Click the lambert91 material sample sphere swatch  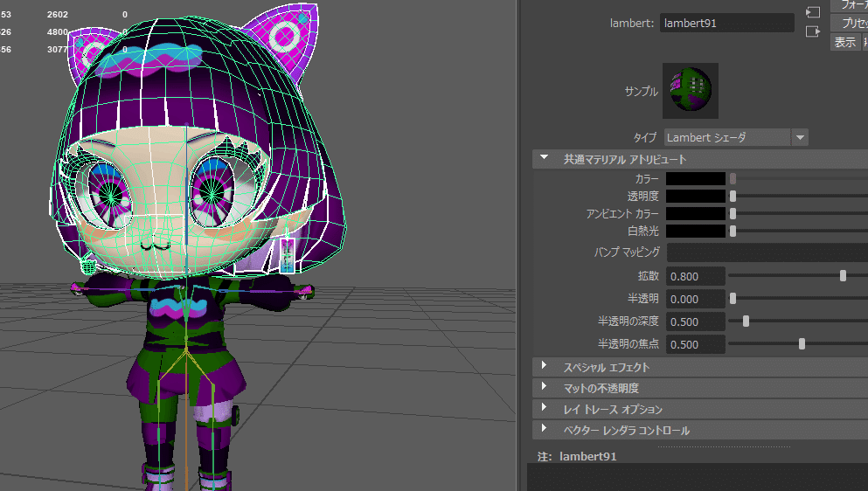coord(691,90)
